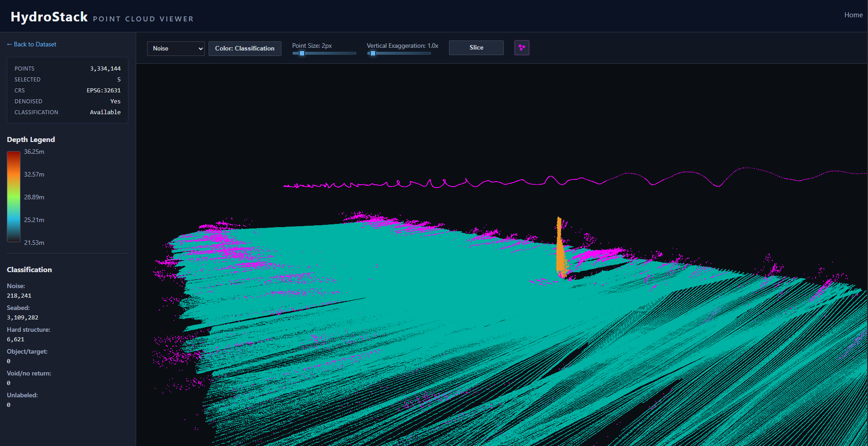This screenshot has height=446, width=868.
Task: Follow the Back to Dataset link
Action: [x=31, y=44]
